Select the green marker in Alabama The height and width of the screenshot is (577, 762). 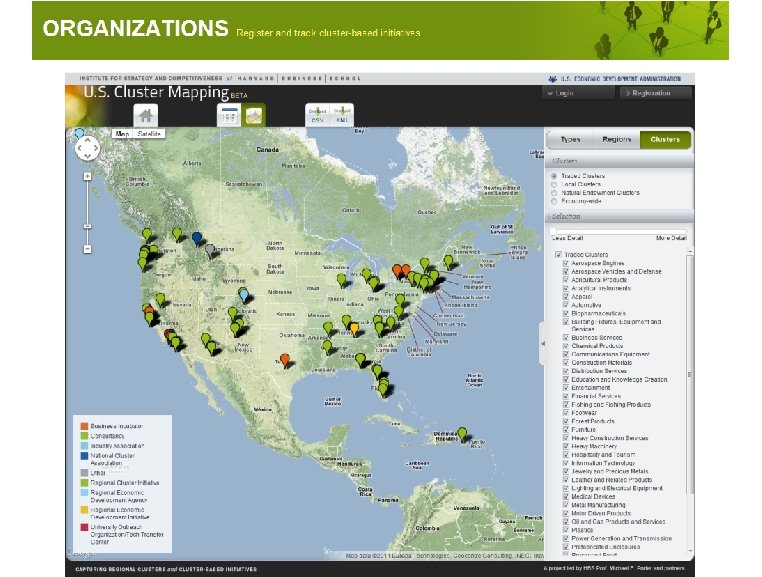click(x=360, y=360)
